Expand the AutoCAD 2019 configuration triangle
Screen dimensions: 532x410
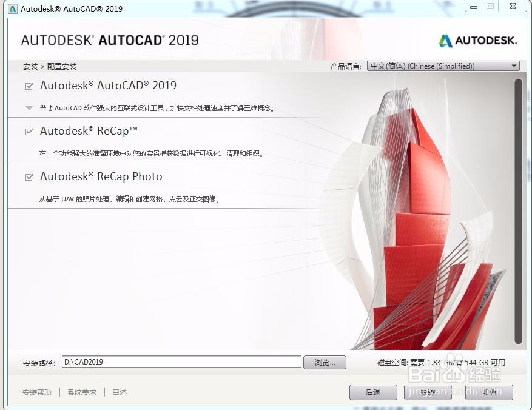click(29, 108)
